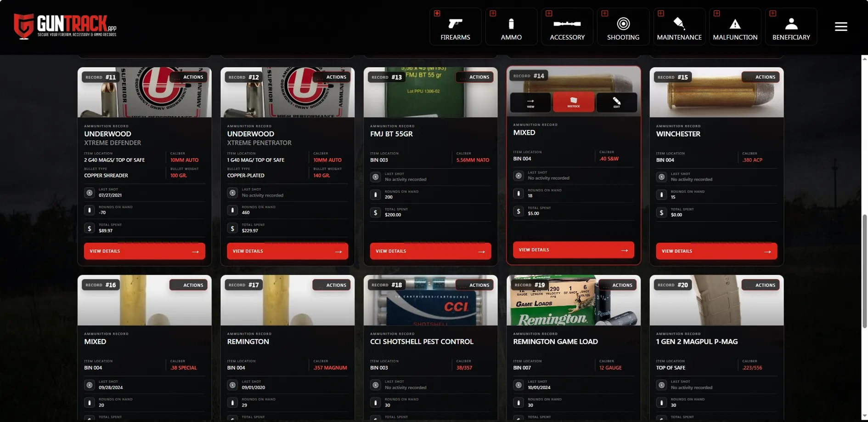
Task: Switch to the Shooting section
Action: 623,27
